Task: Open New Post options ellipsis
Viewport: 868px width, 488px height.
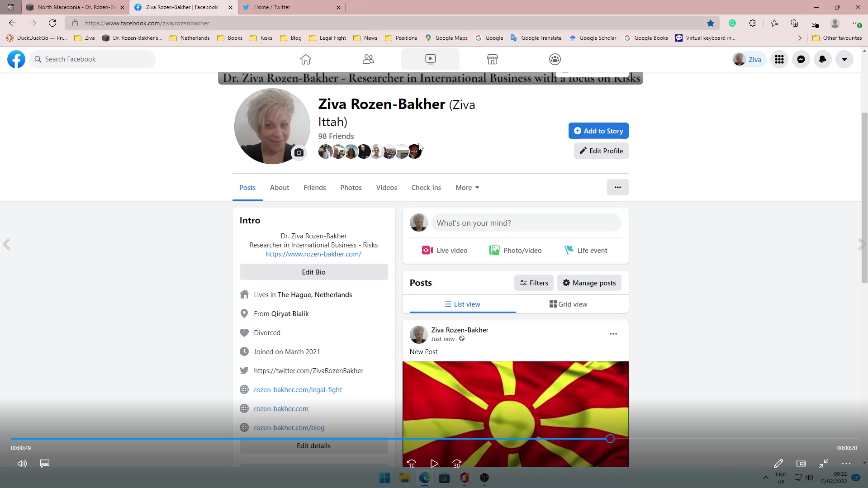Action: (613, 334)
